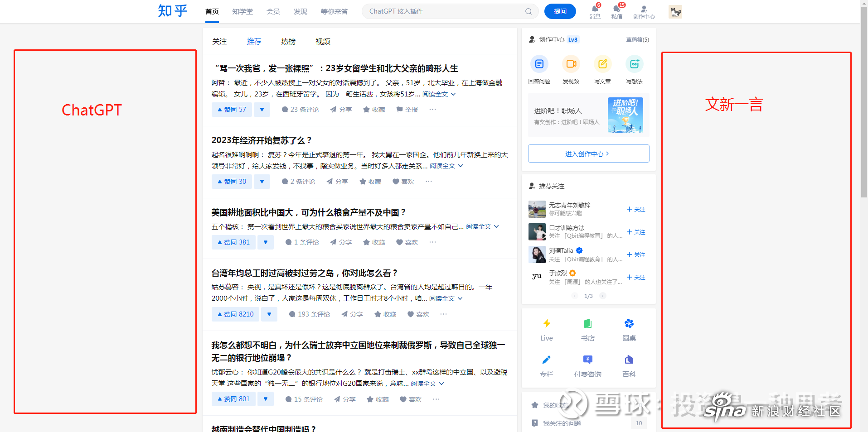Open 23 条评论 on first post
Screen dimensions: 868x432
(300, 110)
